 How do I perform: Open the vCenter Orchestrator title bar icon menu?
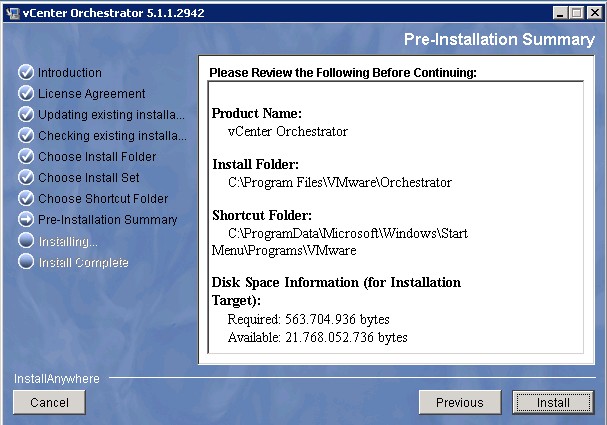pos(11,12)
